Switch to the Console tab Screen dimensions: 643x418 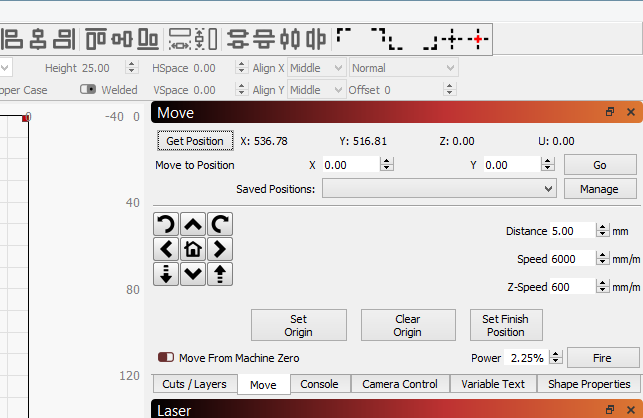tap(320, 384)
